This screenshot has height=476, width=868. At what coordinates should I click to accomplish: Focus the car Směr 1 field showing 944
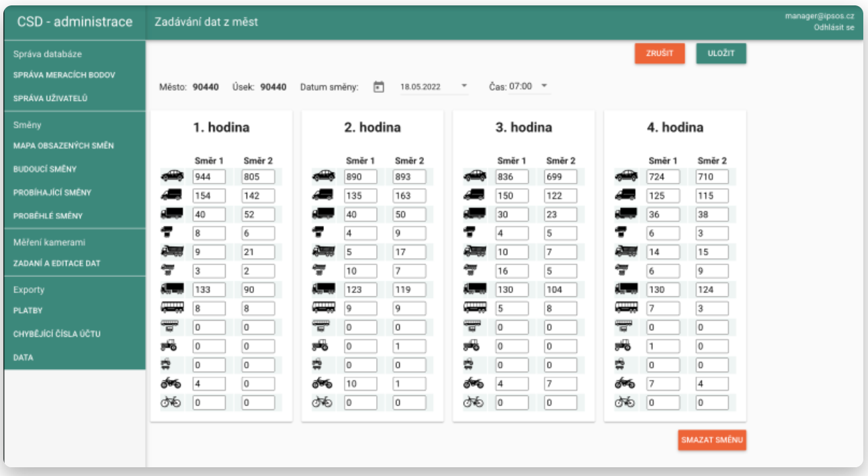[209, 177]
